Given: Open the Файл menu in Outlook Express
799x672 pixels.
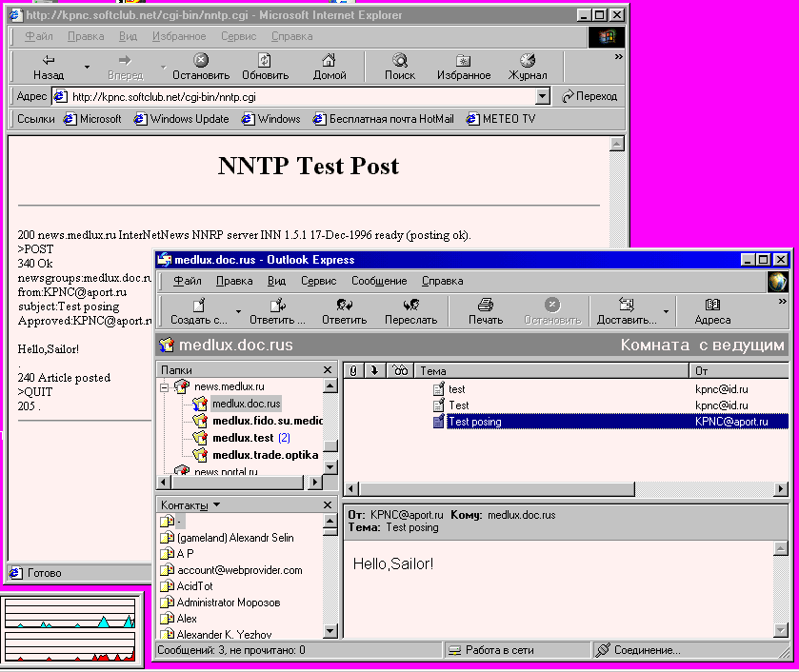Looking at the screenshot, I should tap(187, 281).
